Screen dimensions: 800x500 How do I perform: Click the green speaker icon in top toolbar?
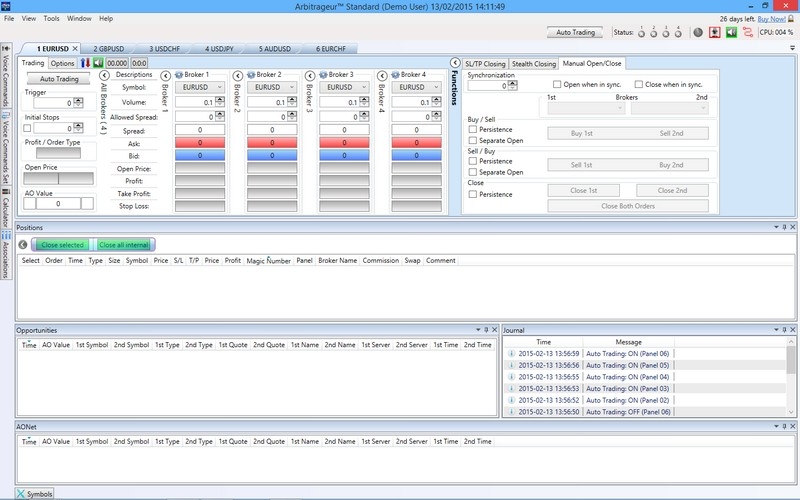pyautogui.click(x=731, y=32)
